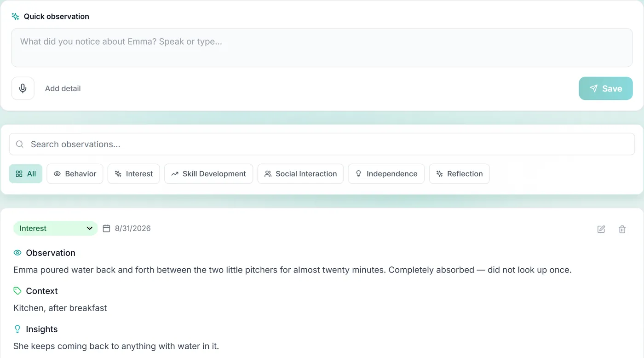Delete the observation using the trash icon
The image size is (644, 358).
click(x=622, y=229)
